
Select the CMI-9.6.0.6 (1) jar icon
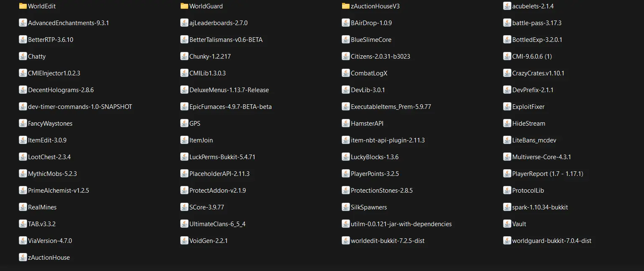point(507,56)
